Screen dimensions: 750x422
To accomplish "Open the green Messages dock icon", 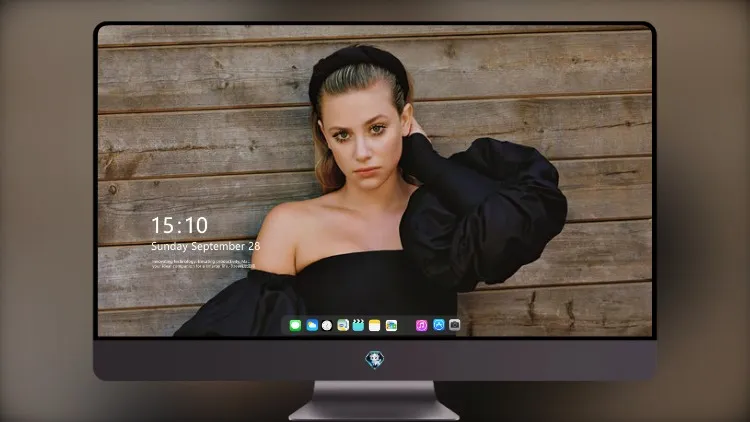I will pyautogui.click(x=295, y=325).
